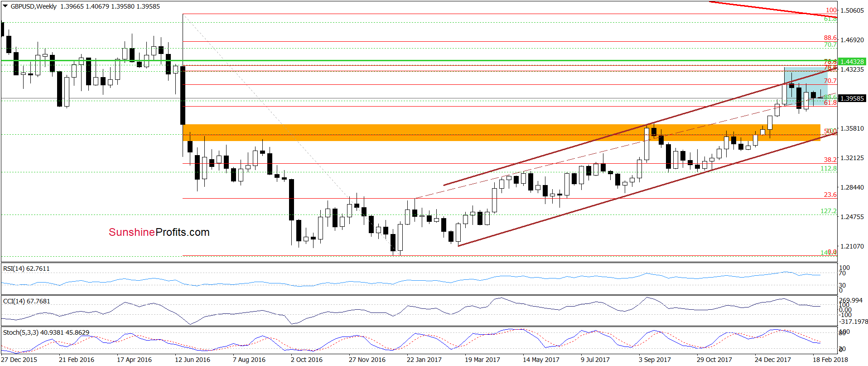Click the red 23.6 Fibonacci level label

pyautogui.click(x=830, y=195)
